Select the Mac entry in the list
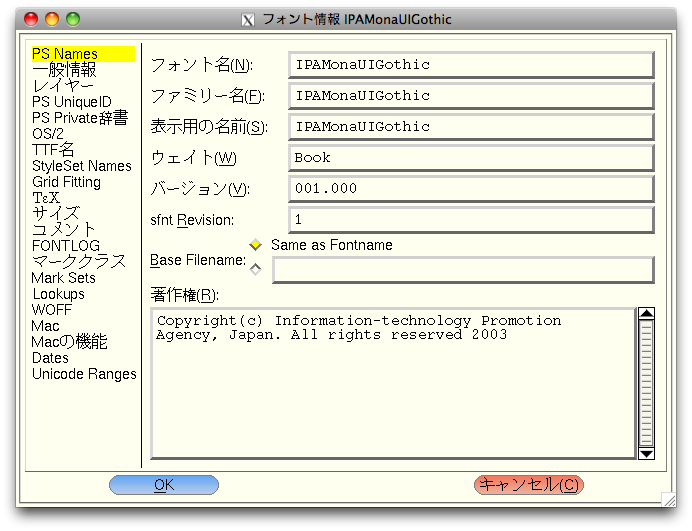The image size is (692, 531). [x=45, y=326]
